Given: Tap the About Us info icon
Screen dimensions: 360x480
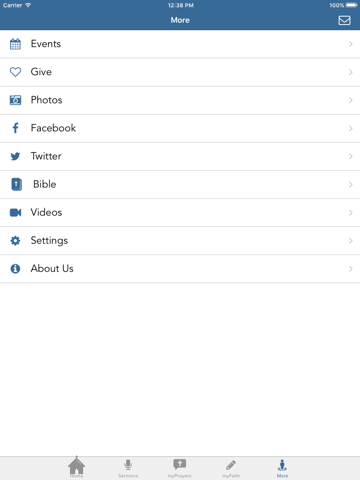Looking at the screenshot, I should coord(15,269).
